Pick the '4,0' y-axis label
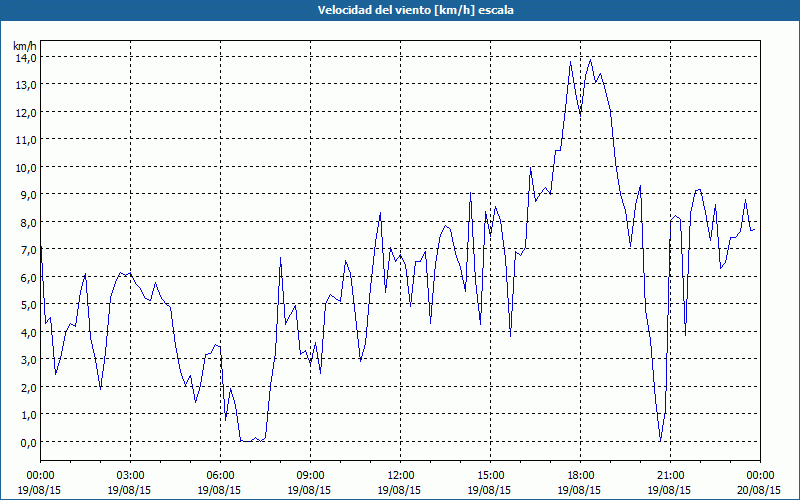800x500 pixels. (29, 334)
